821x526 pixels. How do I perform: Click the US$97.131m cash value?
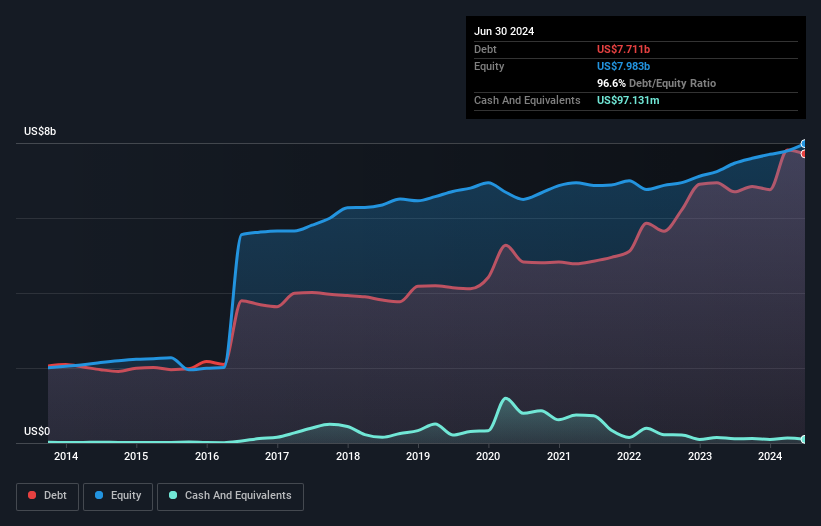628,100
